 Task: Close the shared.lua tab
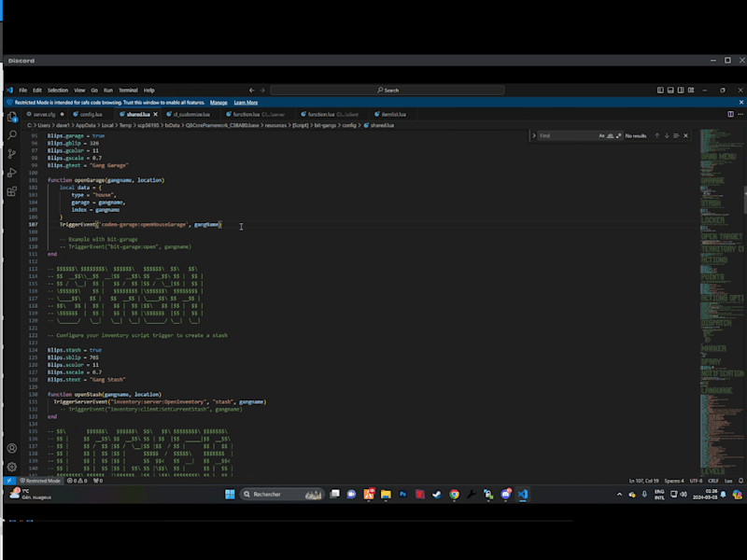pos(155,114)
